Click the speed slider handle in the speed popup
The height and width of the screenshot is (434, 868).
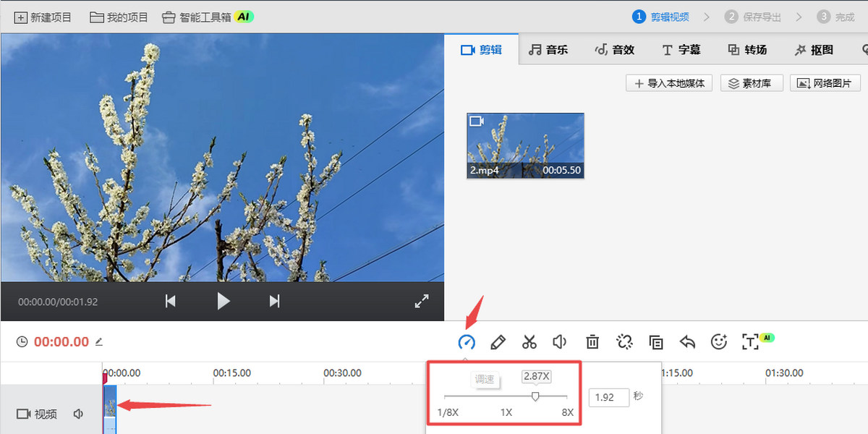pos(535,396)
